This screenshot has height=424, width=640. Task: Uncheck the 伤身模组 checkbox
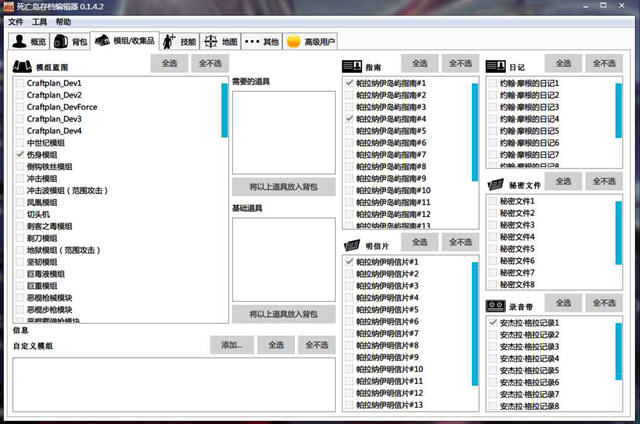[x=20, y=155]
